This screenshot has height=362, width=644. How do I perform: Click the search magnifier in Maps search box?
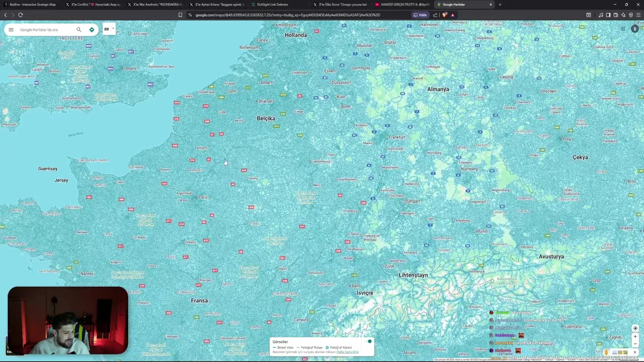pos(78,30)
